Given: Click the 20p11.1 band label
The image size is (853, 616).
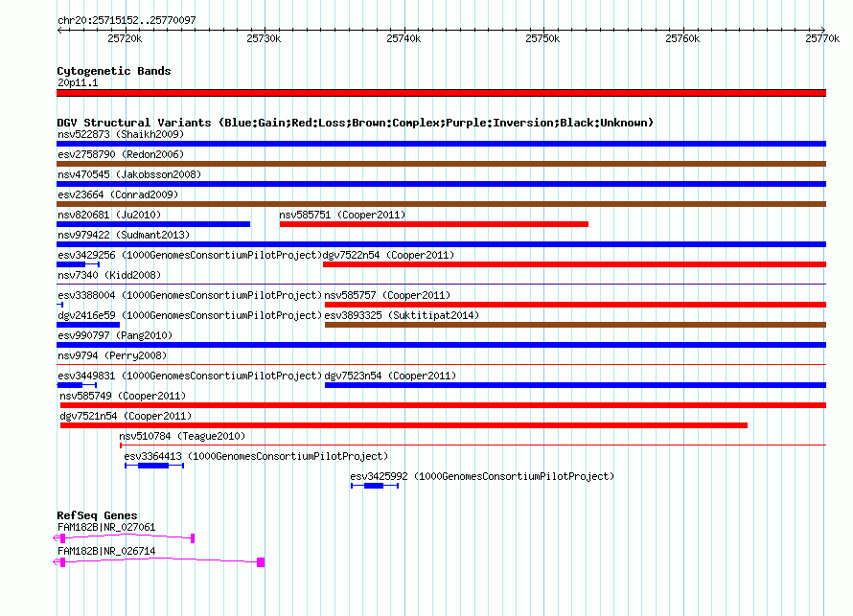Looking at the screenshot, I should [78, 82].
